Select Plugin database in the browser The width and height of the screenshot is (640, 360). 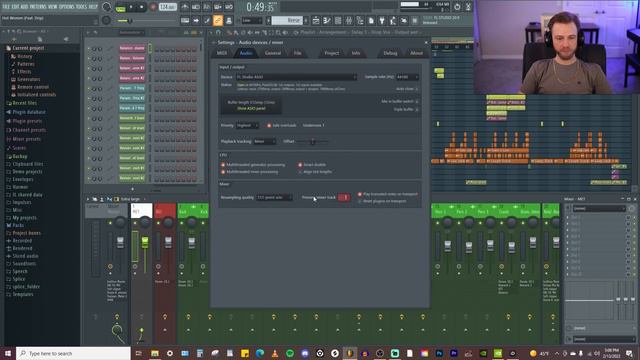tap(29, 112)
